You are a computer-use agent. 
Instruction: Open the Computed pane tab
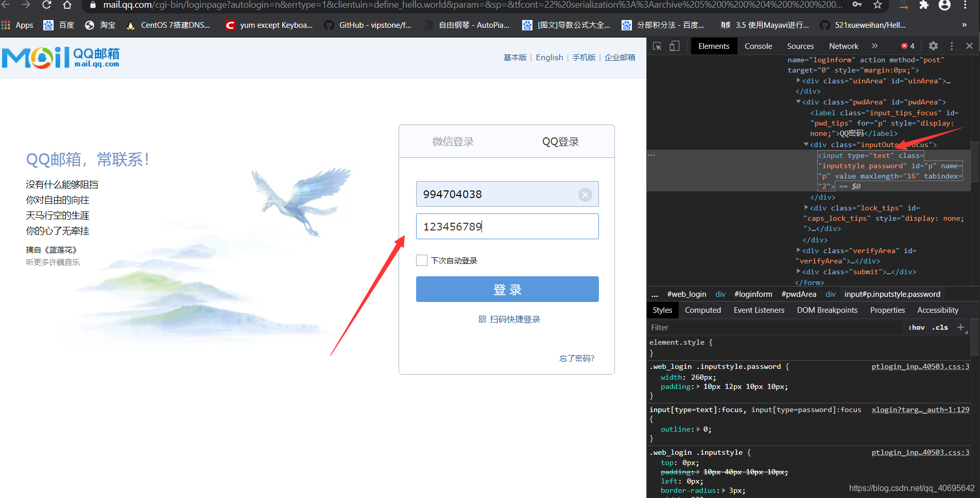703,310
